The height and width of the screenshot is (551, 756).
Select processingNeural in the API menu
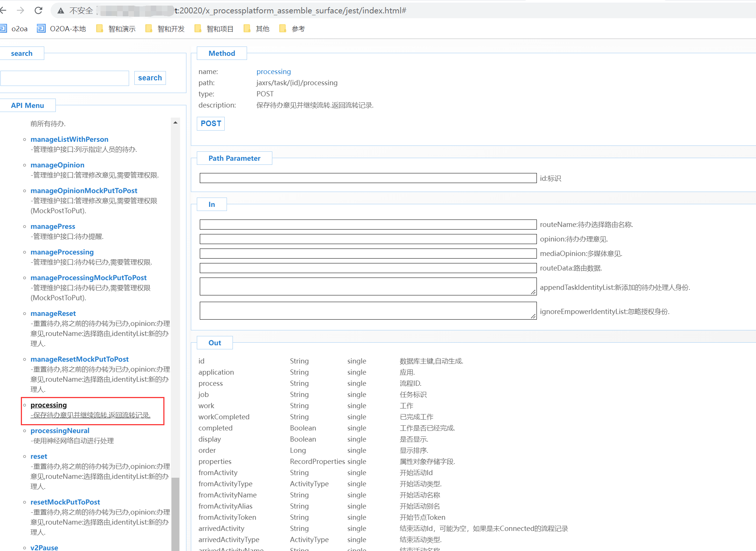(60, 430)
